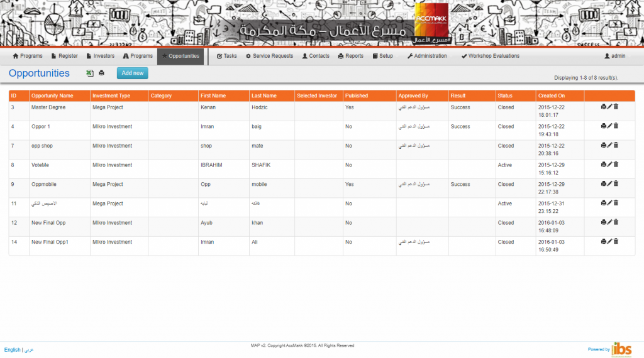Click trash icon for New Final Opp
This screenshot has height=358, width=644.
(x=616, y=222)
